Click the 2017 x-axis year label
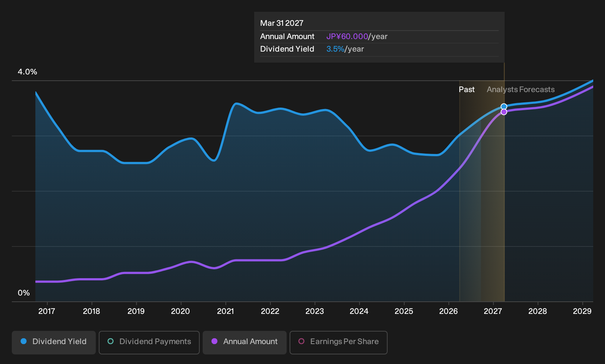This screenshot has width=605, height=364. pyautogui.click(x=47, y=311)
